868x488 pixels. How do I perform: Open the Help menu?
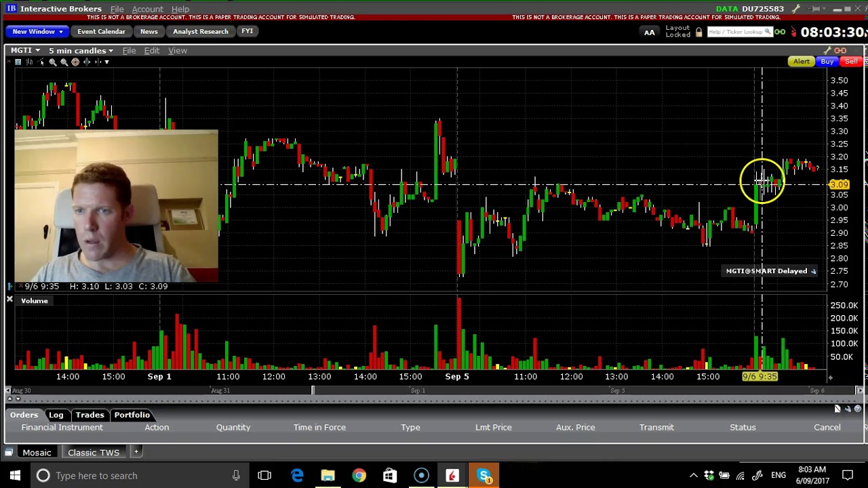(180, 9)
